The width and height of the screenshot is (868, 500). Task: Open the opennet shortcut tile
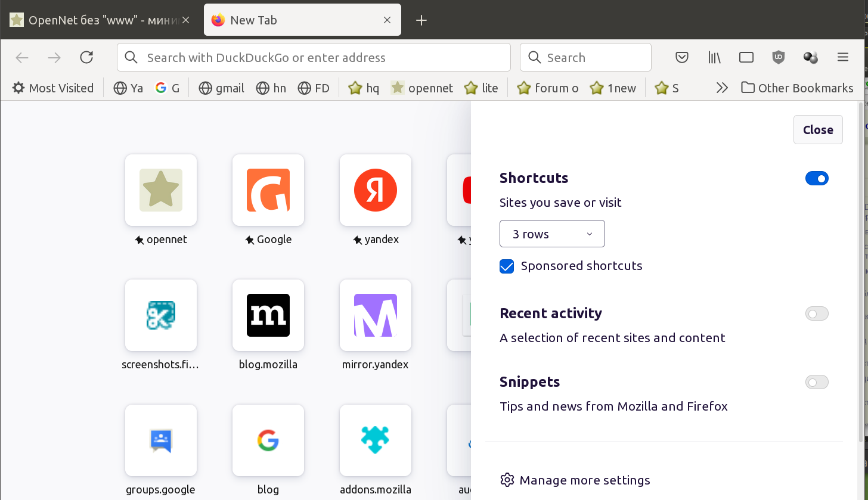(x=161, y=190)
